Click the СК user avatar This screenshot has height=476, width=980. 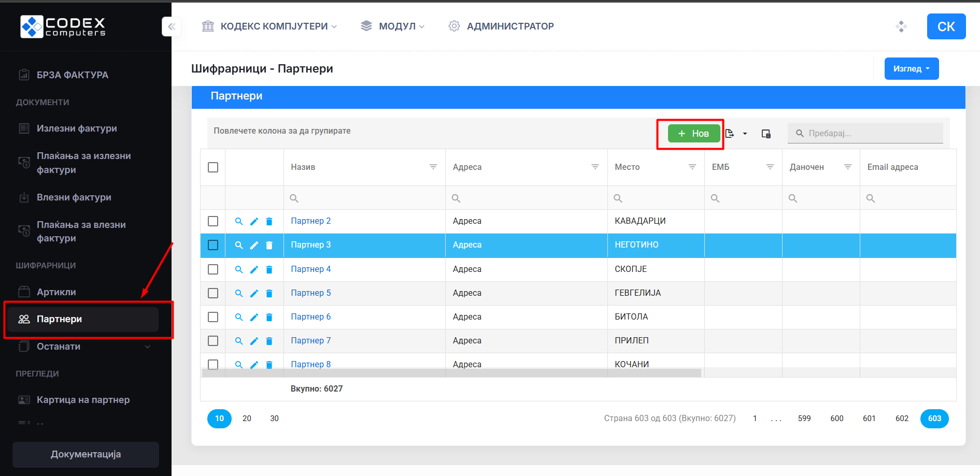click(x=946, y=26)
